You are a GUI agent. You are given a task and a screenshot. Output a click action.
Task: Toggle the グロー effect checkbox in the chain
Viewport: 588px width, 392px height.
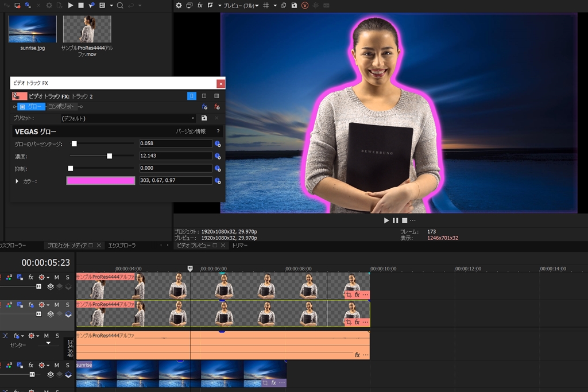[22, 107]
